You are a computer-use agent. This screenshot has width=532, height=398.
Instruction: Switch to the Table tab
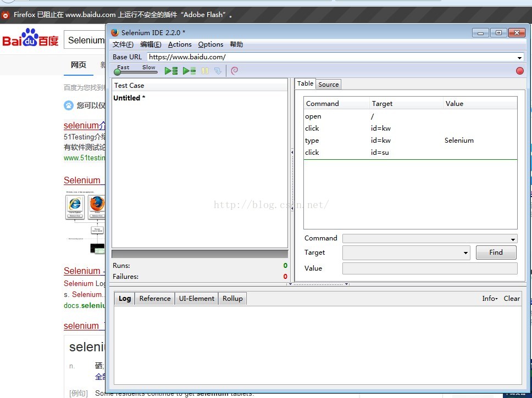[306, 83]
